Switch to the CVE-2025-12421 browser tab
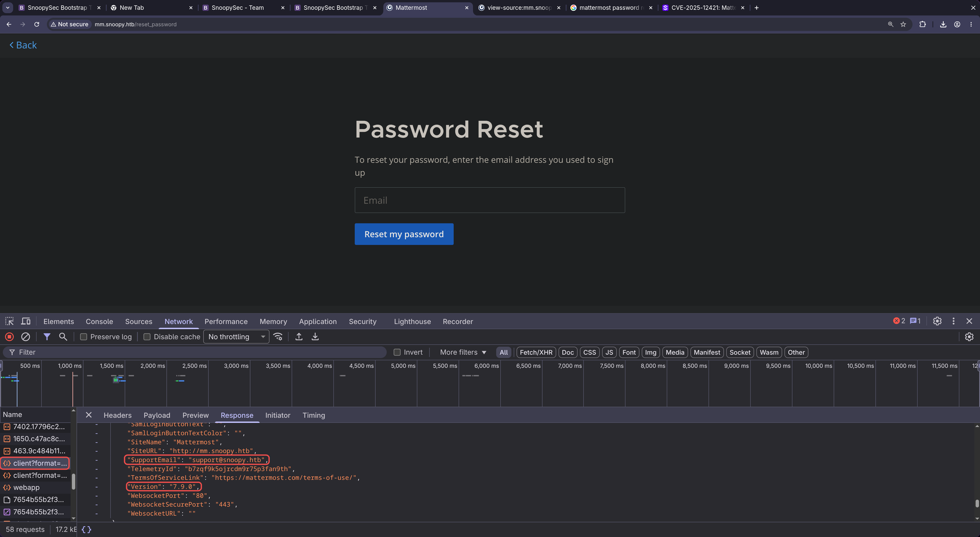Image resolution: width=980 pixels, height=537 pixels. (x=704, y=8)
